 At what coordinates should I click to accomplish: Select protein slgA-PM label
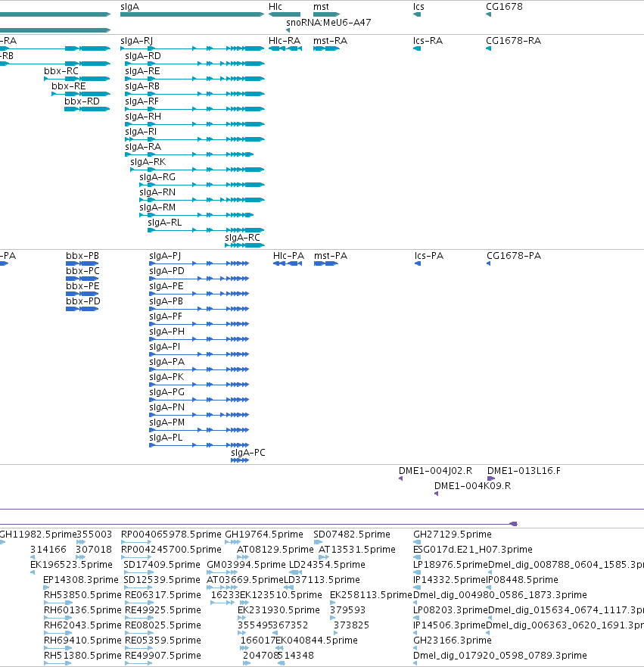pyautogui.click(x=166, y=422)
